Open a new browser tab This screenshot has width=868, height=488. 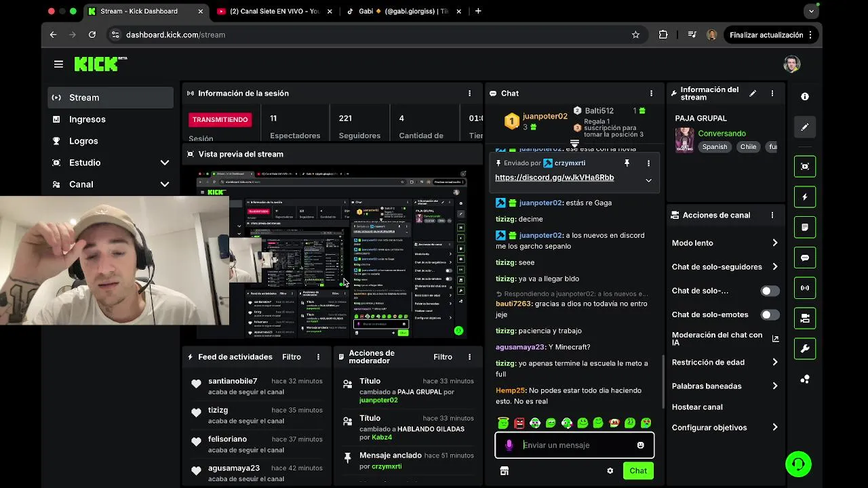[x=478, y=12]
